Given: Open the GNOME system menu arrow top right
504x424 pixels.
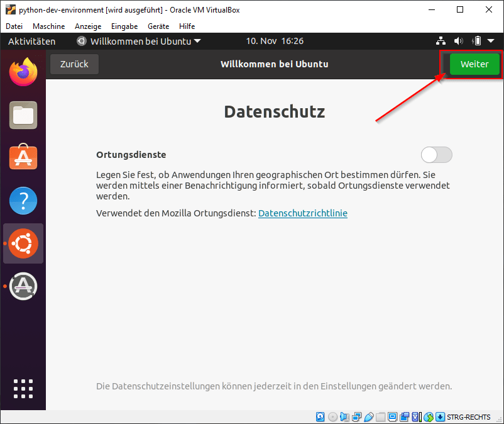Looking at the screenshot, I should coord(491,40).
